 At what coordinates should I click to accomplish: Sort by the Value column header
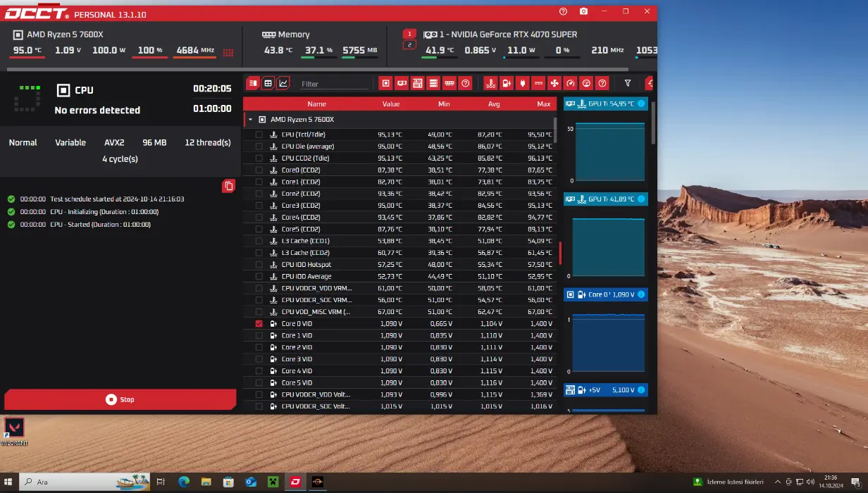coord(391,104)
